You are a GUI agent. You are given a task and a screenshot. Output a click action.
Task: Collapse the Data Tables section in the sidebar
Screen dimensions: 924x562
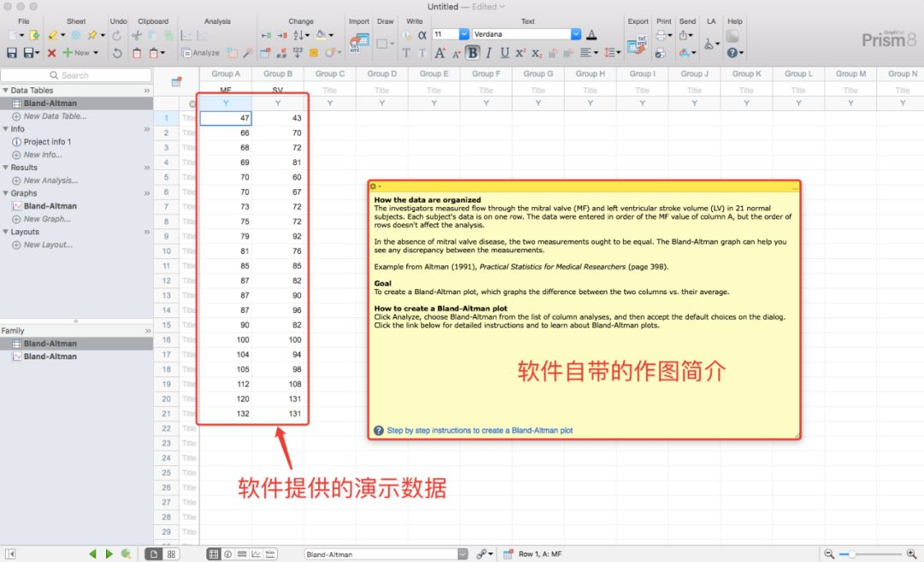7,90
